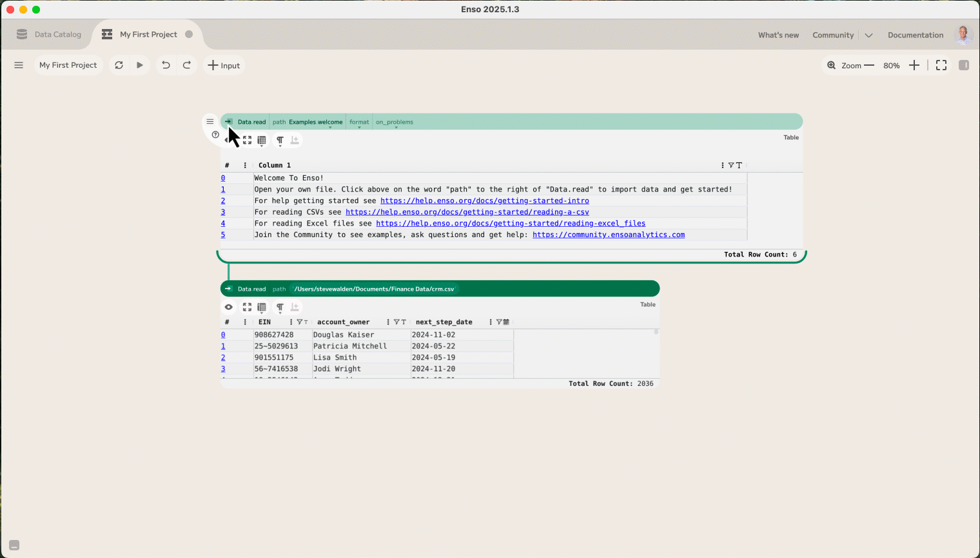Open the on_problems argument dropdown
980x558 pixels.
[395, 122]
